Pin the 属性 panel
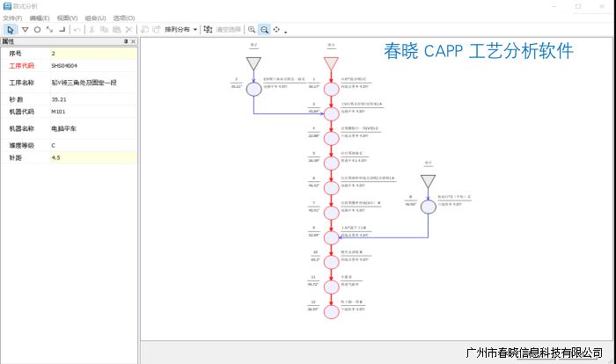Image resolution: width=616 pixels, height=364 pixels. coord(126,41)
